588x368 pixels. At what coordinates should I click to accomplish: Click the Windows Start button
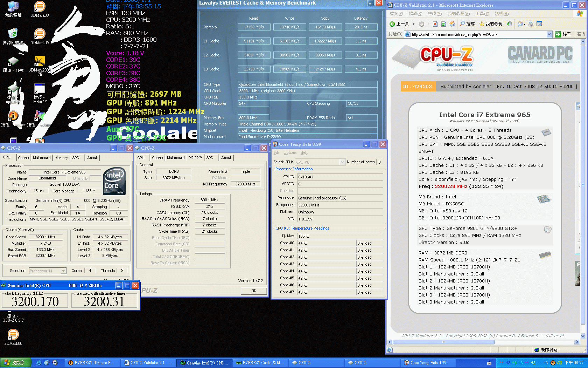15,363
